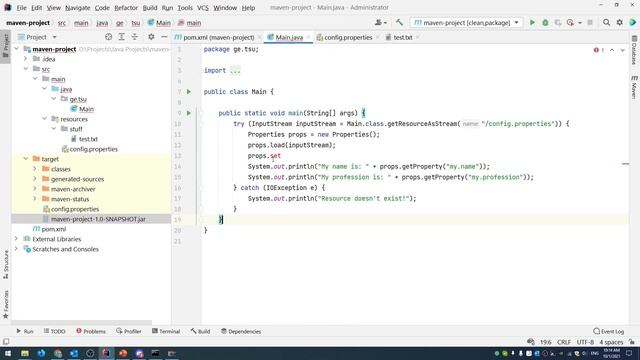Toggle tool window bars corner icon
Viewport: 640px width, 360px height.
tap(6, 342)
